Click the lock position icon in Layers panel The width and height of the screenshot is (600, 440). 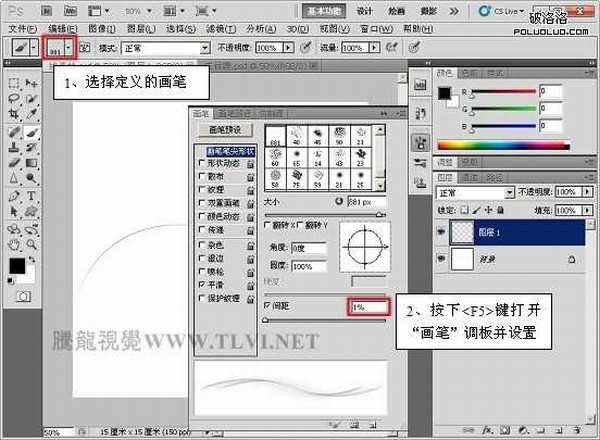tap(488, 210)
